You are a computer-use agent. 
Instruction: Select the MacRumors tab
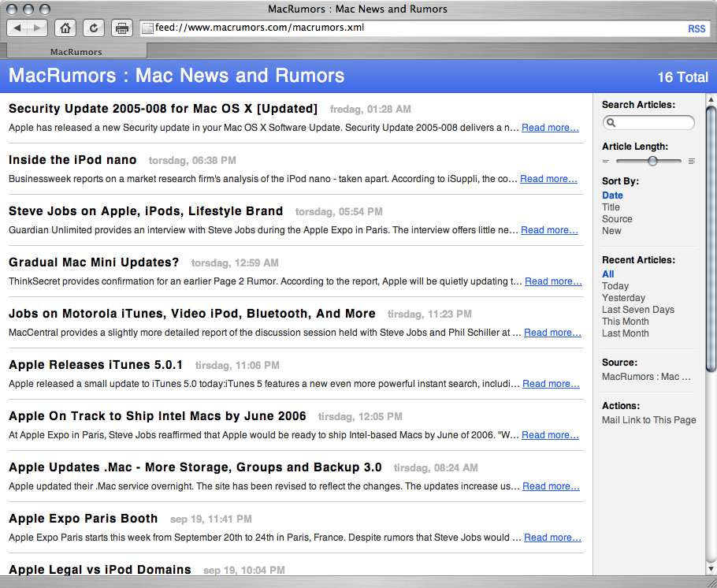76,51
